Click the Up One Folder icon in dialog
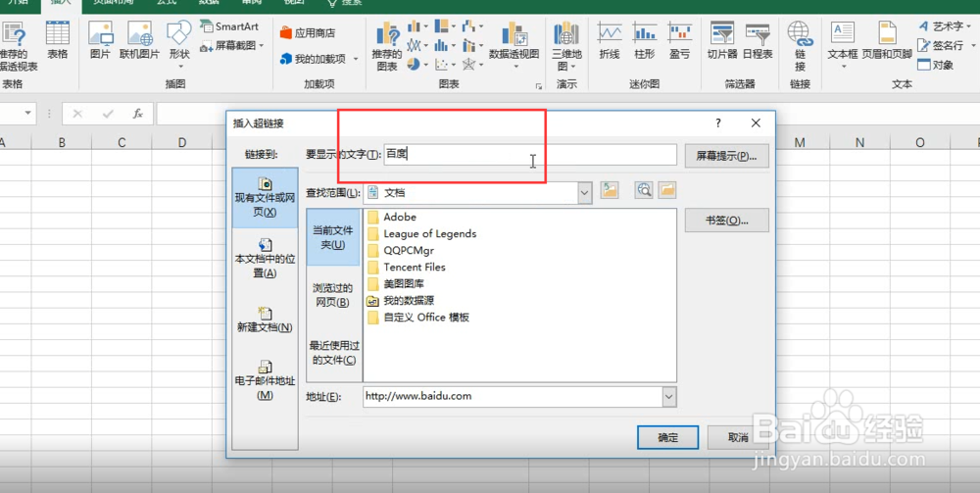The height and width of the screenshot is (493, 980). click(610, 190)
